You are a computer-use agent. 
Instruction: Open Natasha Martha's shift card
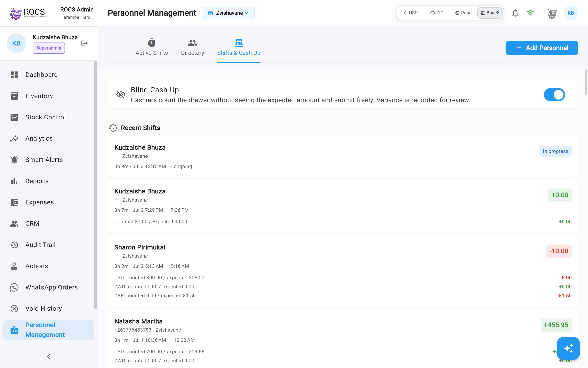(343, 339)
